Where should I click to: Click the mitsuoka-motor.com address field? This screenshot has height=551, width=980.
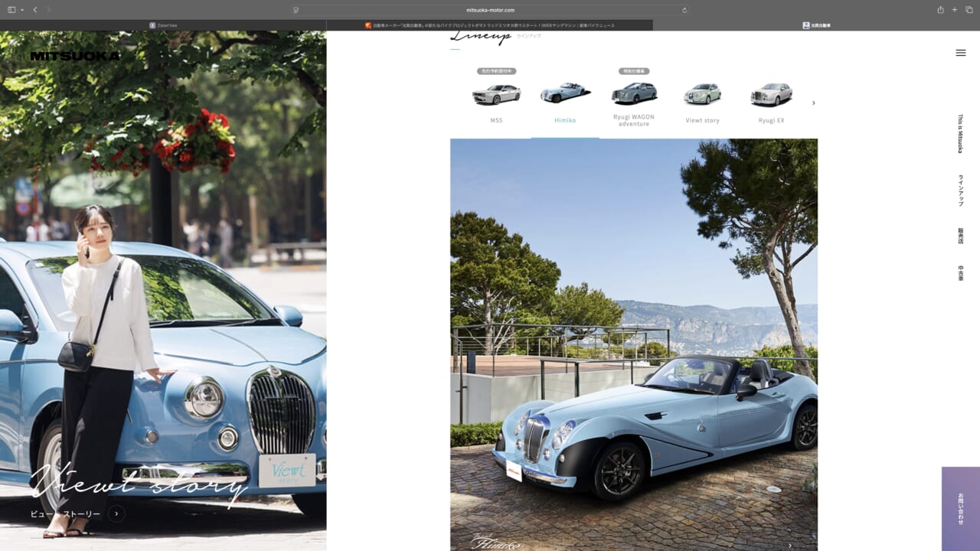[x=490, y=10]
